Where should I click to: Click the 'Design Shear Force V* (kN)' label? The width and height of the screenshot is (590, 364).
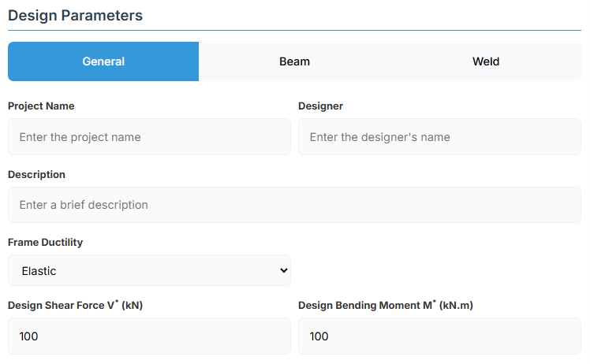pyautogui.click(x=75, y=306)
